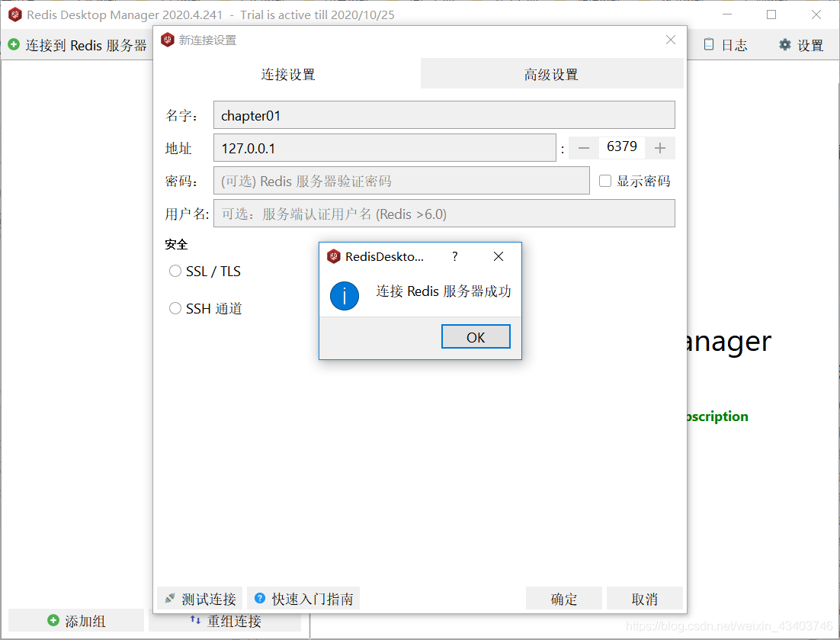Switch to the 连接设置 tab
The height and width of the screenshot is (640, 840).
[287, 74]
